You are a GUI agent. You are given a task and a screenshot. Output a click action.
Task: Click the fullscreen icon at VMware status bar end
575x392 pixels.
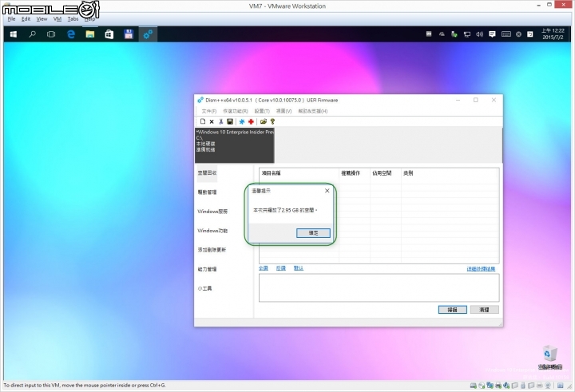coord(561,386)
